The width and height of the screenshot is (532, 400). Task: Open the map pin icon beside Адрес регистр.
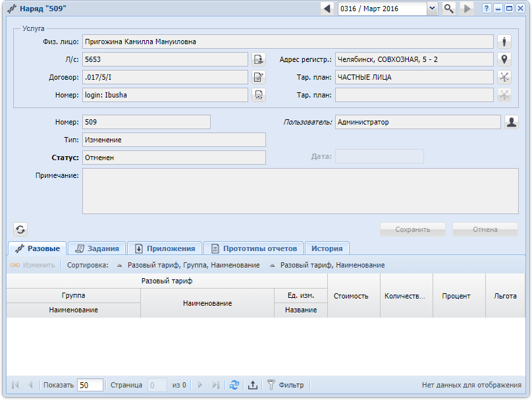point(504,59)
